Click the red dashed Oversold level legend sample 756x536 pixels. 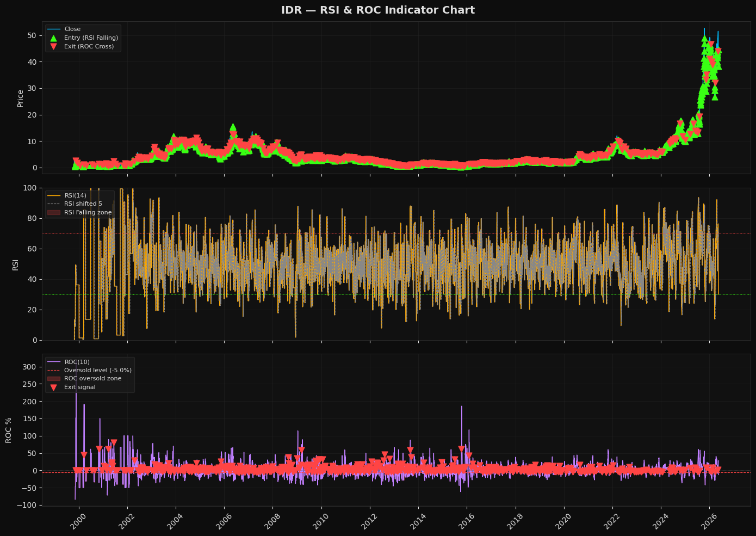point(53,371)
